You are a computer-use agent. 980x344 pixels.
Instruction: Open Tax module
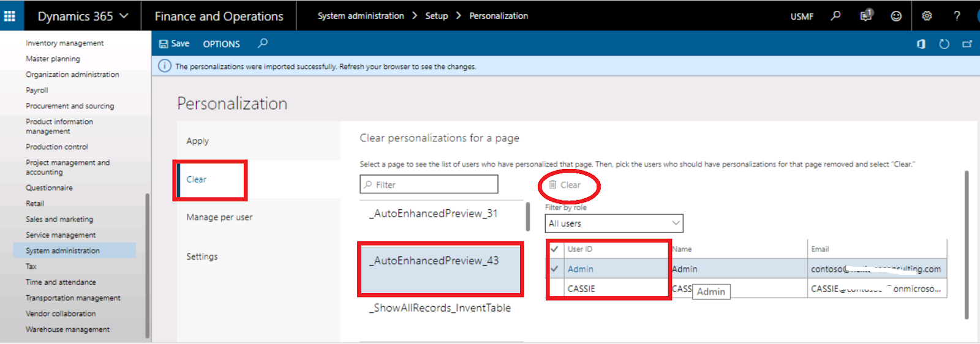pos(31,266)
